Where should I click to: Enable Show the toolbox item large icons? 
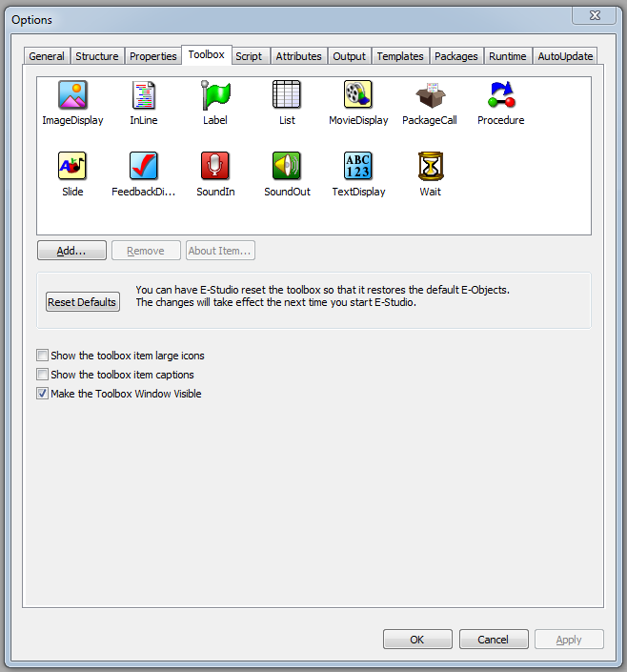(42, 356)
